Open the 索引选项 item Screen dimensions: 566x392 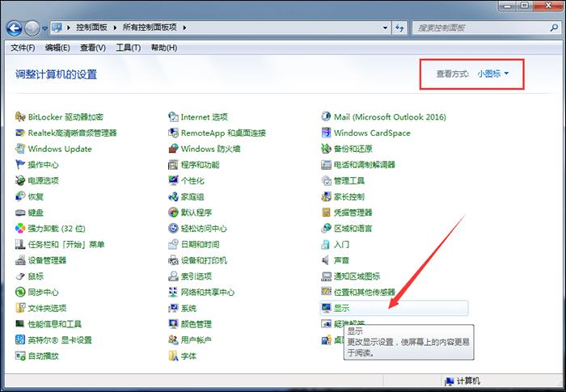[196, 276]
